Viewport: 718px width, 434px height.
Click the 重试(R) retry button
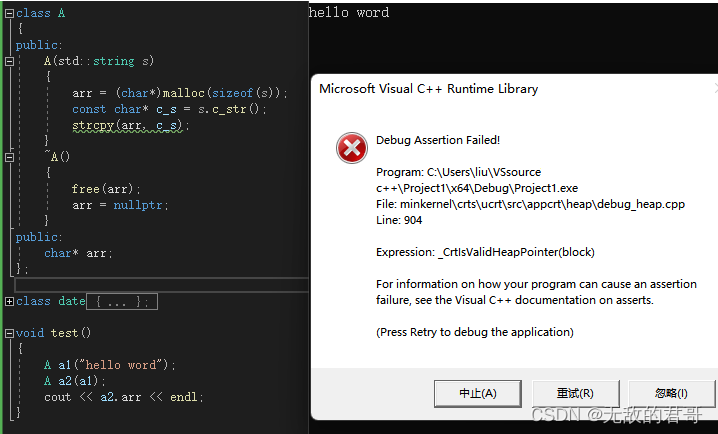pos(575,393)
